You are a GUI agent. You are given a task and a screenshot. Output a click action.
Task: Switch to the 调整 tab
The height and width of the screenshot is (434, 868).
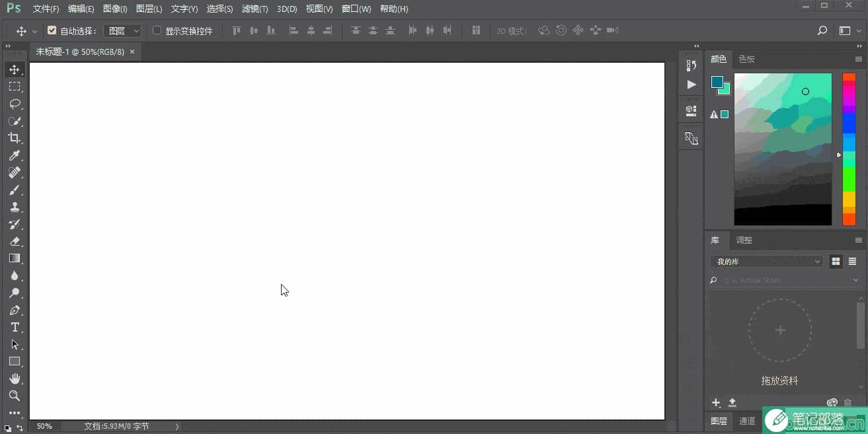click(x=744, y=240)
